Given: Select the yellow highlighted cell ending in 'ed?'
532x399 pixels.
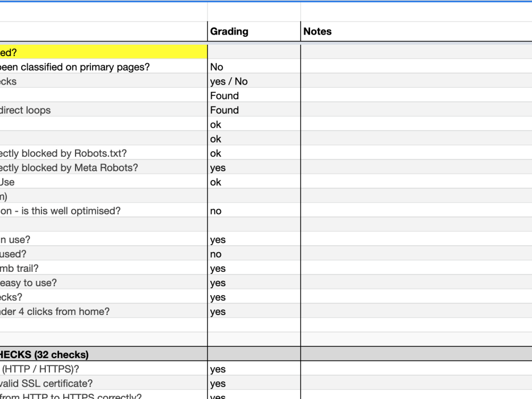Looking at the screenshot, I should coord(104,52).
